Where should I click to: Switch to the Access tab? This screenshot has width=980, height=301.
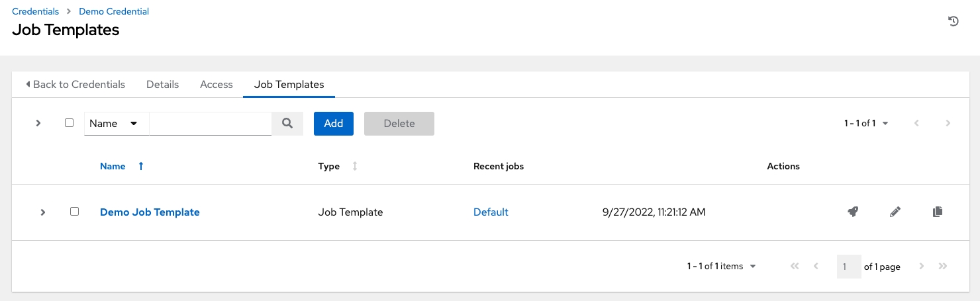tap(217, 85)
